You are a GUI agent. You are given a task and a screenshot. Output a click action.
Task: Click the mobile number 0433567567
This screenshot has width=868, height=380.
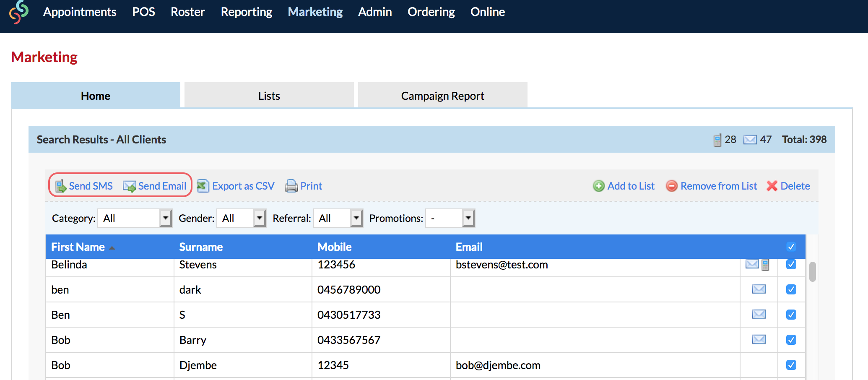pyautogui.click(x=349, y=340)
